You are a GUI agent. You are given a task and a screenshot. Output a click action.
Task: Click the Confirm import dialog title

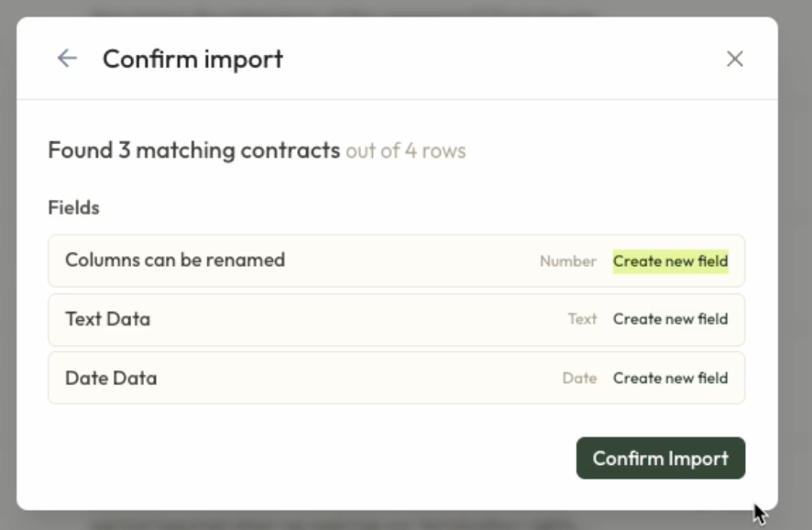(x=192, y=59)
